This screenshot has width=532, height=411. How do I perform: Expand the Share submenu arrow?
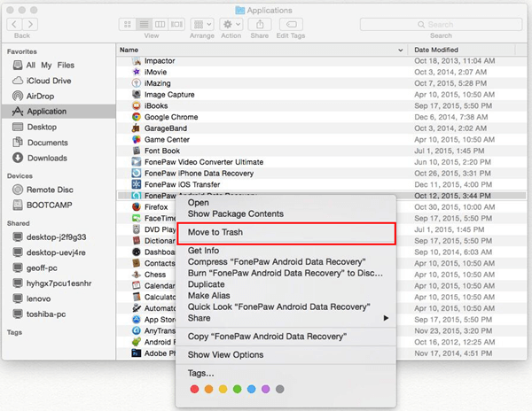click(386, 318)
